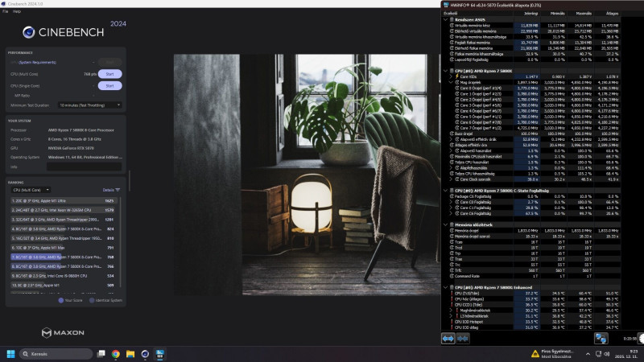
Task: Expand the Core C0 Foglaltság row
Action: pyautogui.click(x=451, y=202)
